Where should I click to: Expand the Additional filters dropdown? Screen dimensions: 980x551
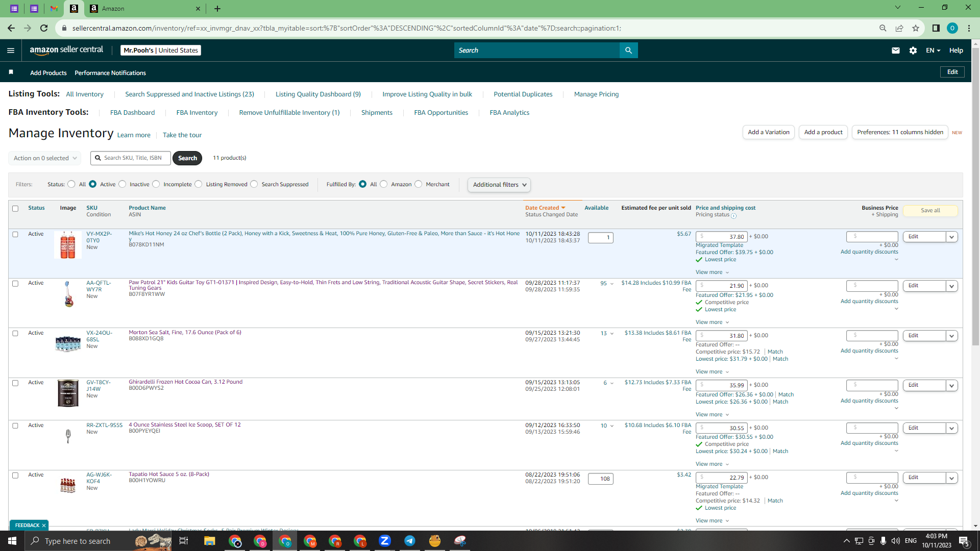click(x=499, y=185)
